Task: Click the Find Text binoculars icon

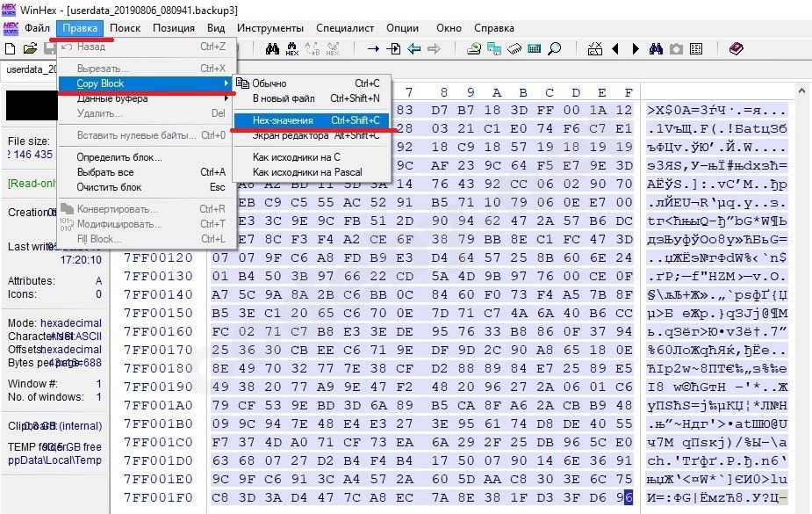Action: point(272,48)
